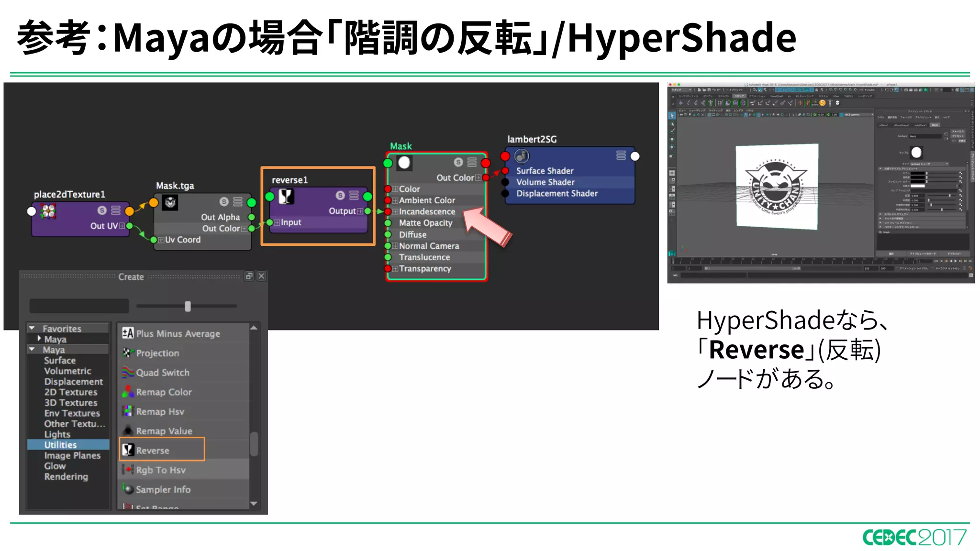Expand Uv Coord attribute on Mask.tga
The width and height of the screenshot is (980, 551).
161,240
